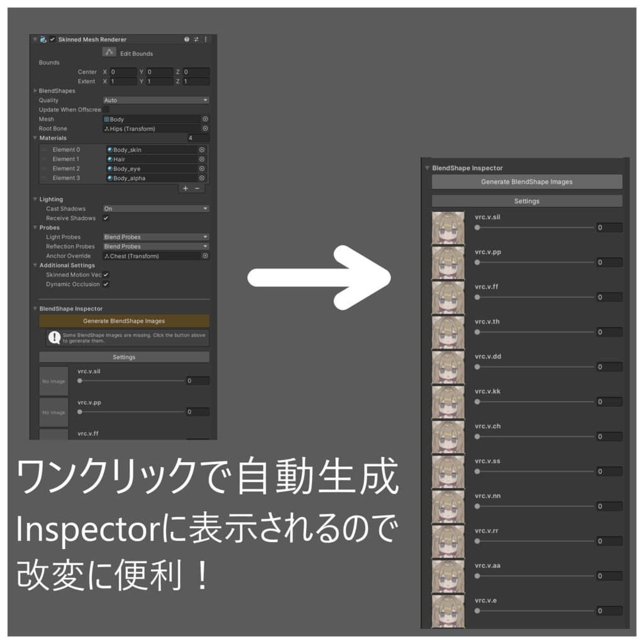Open the component help via question mark icon

[186, 39]
